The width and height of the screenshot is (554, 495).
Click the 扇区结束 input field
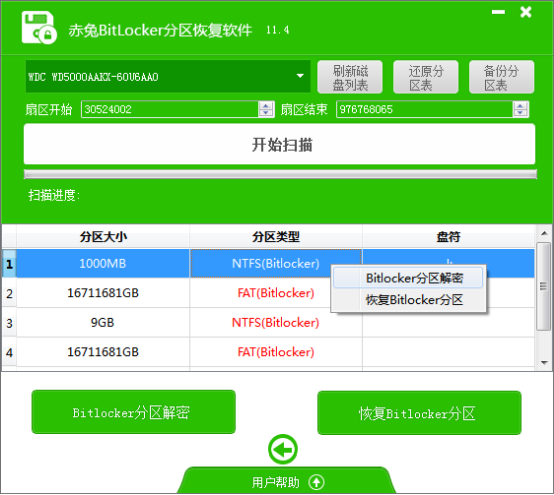pos(424,109)
